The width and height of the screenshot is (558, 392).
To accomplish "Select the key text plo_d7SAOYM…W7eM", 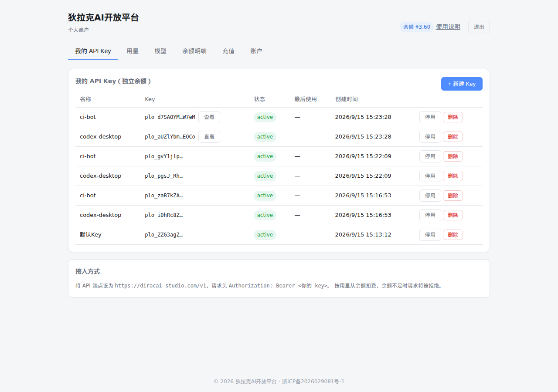I will point(170,117).
